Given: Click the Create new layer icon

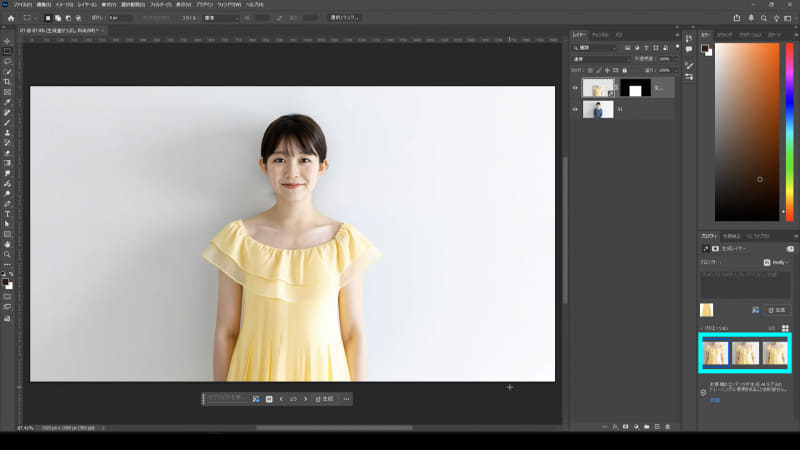Looking at the screenshot, I should pyautogui.click(x=657, y=427).
